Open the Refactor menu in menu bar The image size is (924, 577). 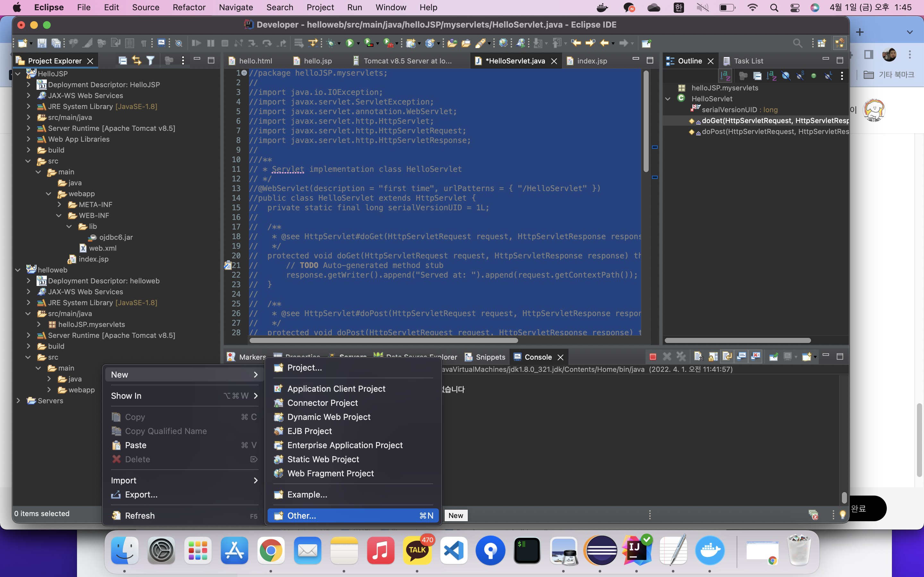pyautogui.click(x=189, y=7)
